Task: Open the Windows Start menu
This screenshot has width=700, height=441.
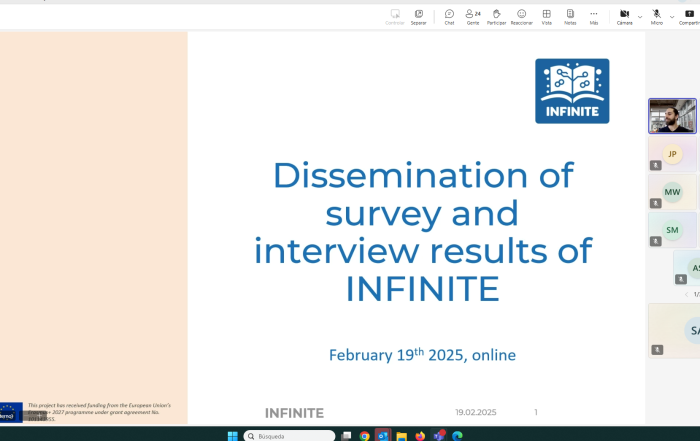Action: 232,436
